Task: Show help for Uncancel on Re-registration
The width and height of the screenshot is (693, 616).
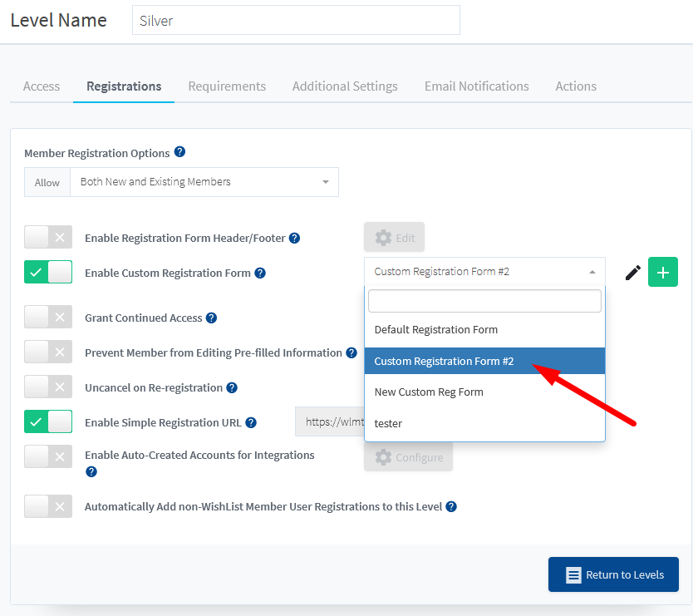Action: click(232, 387)
